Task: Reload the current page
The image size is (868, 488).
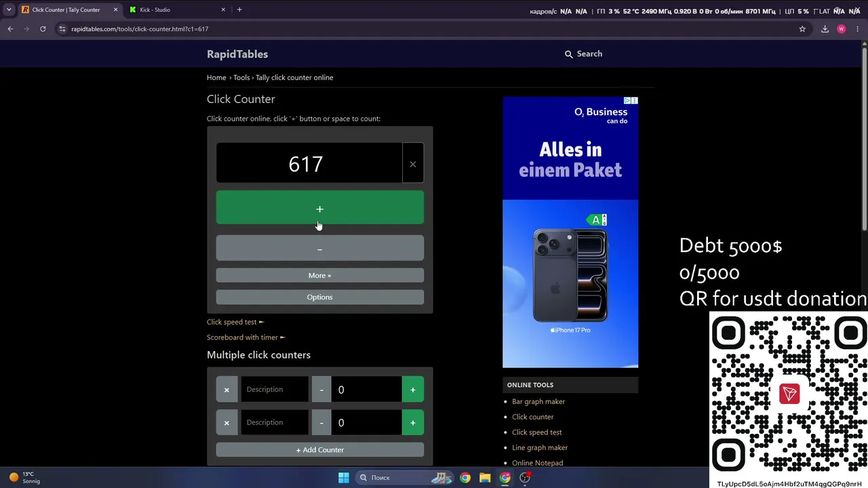Action: click(x=43, y=29)
